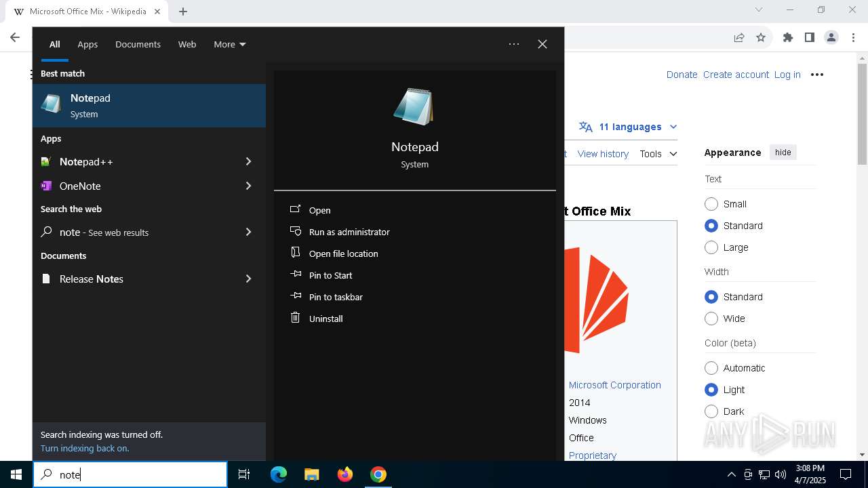Viewport: 868px width, 488px height.
Task: Click Open file location option
Action: [x=344, y=253]
